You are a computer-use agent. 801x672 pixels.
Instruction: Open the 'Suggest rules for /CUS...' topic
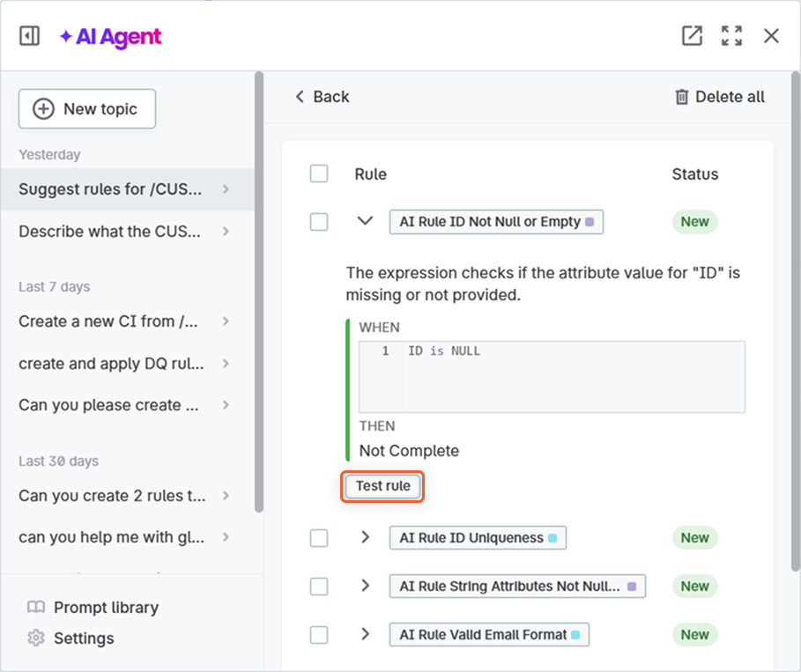pyautogui.click(x=110, y=189)
